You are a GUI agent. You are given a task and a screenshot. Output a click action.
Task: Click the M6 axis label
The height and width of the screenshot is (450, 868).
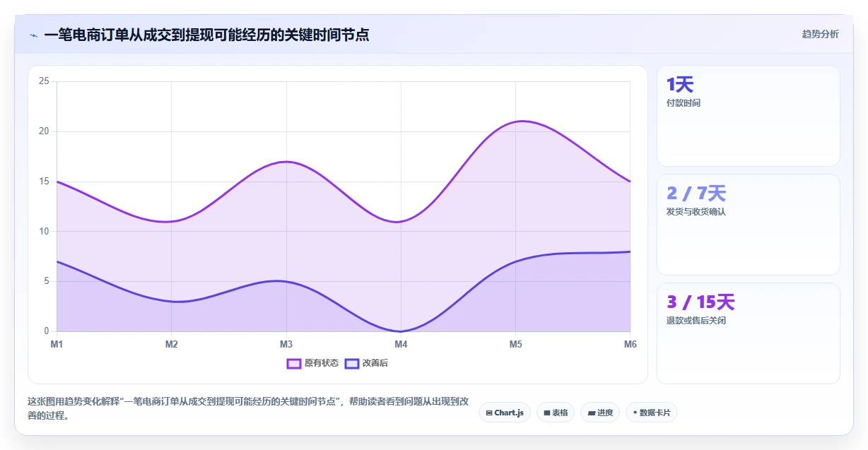[630, 344]
